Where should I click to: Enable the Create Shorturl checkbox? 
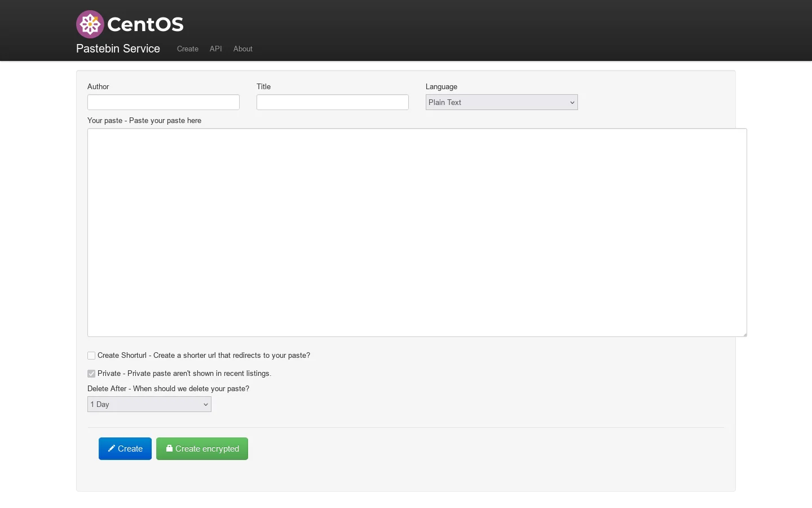click(91, 356)
